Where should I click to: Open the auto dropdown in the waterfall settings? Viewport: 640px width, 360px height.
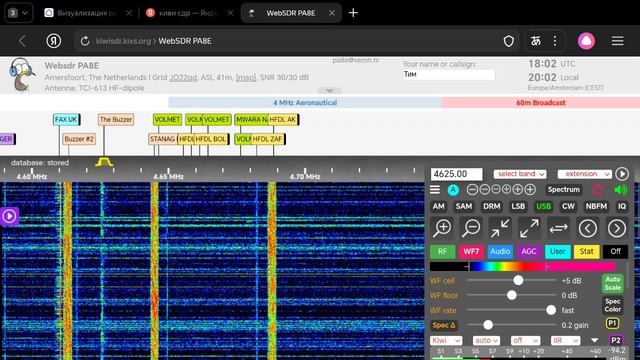486,340
